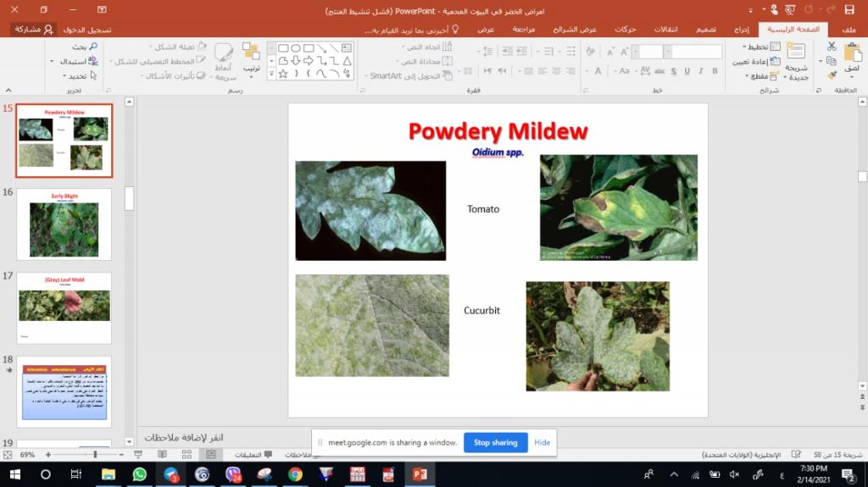Open Google Chrome in the taskbar
The width and height of the screenshot is (868, 487).
295,474
